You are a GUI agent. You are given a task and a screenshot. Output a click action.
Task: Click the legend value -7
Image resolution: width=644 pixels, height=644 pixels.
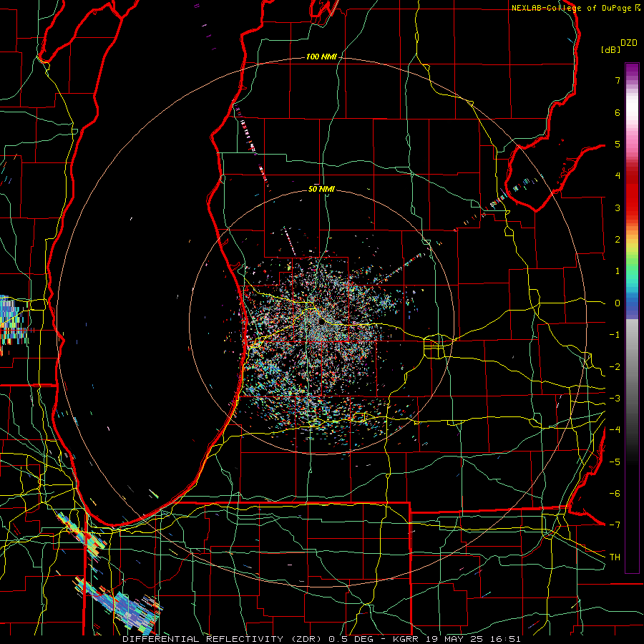pyautogui.click(x=615, y=525)
